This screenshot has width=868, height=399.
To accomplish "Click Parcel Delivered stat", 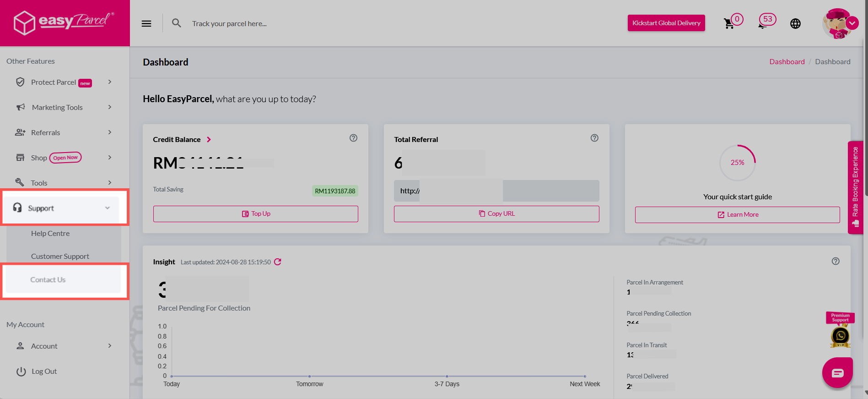I will click(647, 382).
